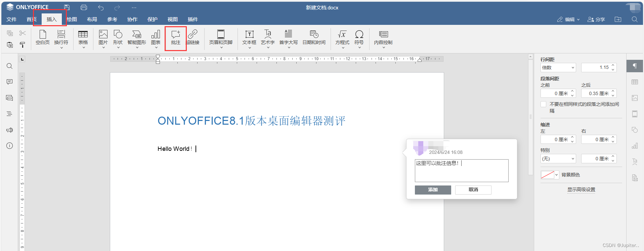
Task: Open the Text box (文本框) dropdown
Action: pyautogui.click(x=249, y=39)
